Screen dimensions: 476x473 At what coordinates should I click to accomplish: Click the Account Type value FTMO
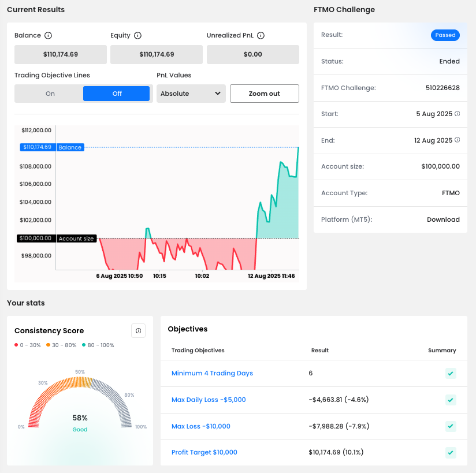(451, 193)
